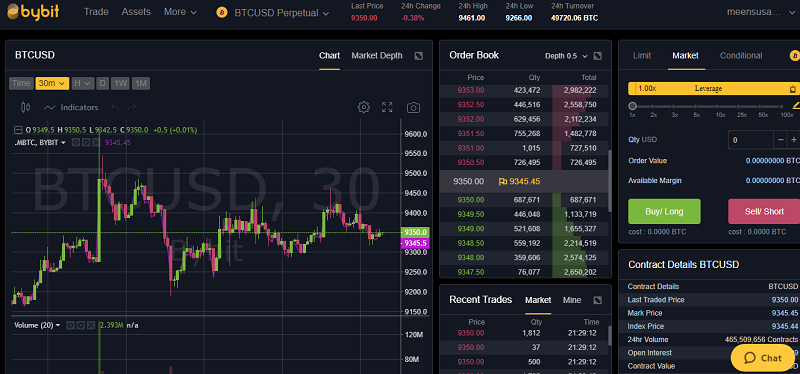
Task: Decrease quantity with minus button
Action: pyautogui.click(x=781, y=139)
